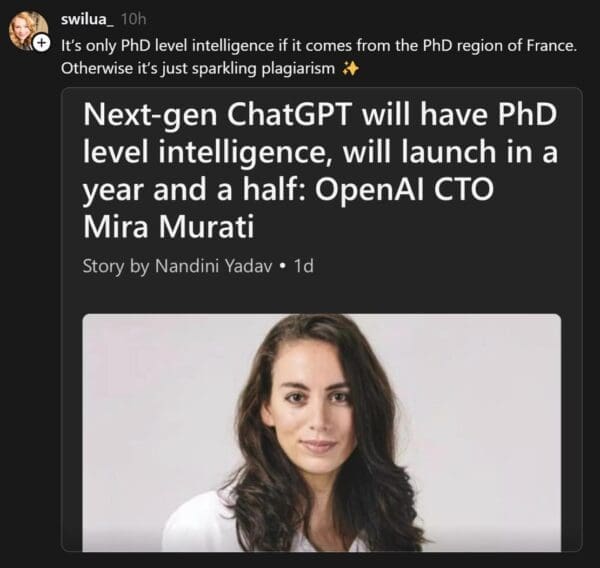Image resolution: width=600 pixels, height=568 pixels.
Task: Click "It's only PhD level intelligence" text
Action: click(x=167, y=46)
